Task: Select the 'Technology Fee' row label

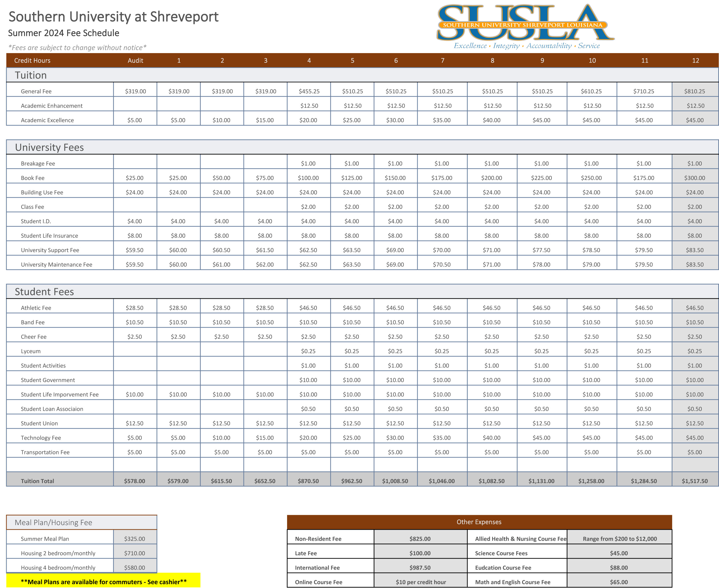Action: pos(41,438)
